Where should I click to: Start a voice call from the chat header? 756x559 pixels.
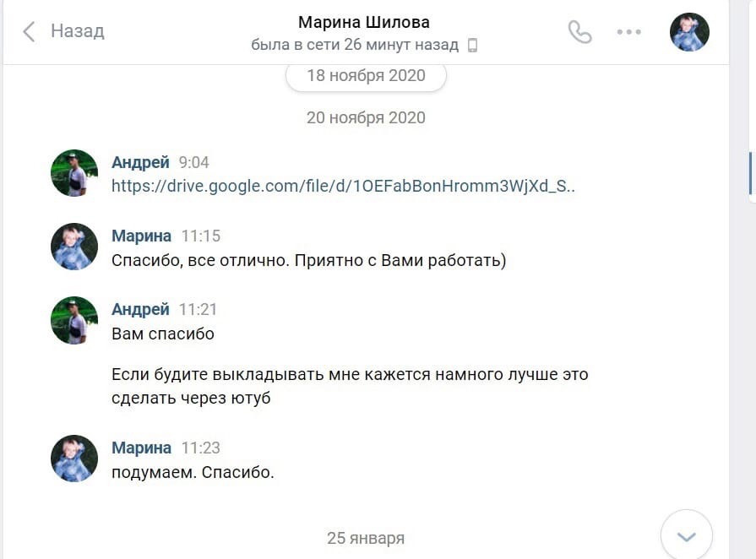[x=579, y=30]
